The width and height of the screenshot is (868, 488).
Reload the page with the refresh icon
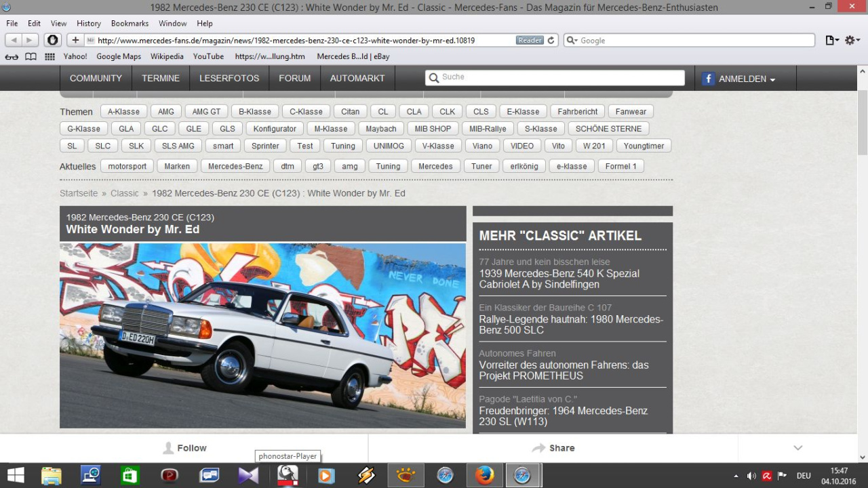[x=551, y=41]
